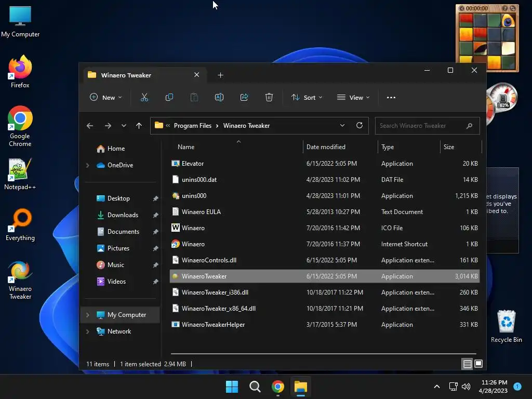Switch to details view icon in status bar
This screenshot has height=399, width=532.
click(467, 364)
